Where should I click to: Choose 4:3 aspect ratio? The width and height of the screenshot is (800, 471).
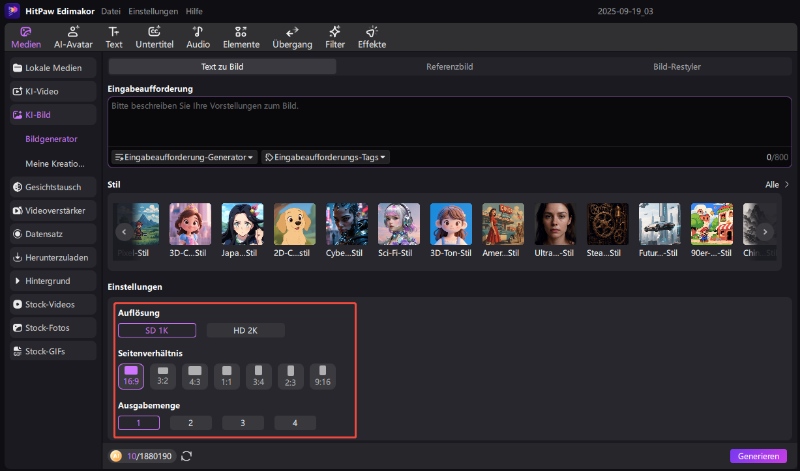(194, 376)
